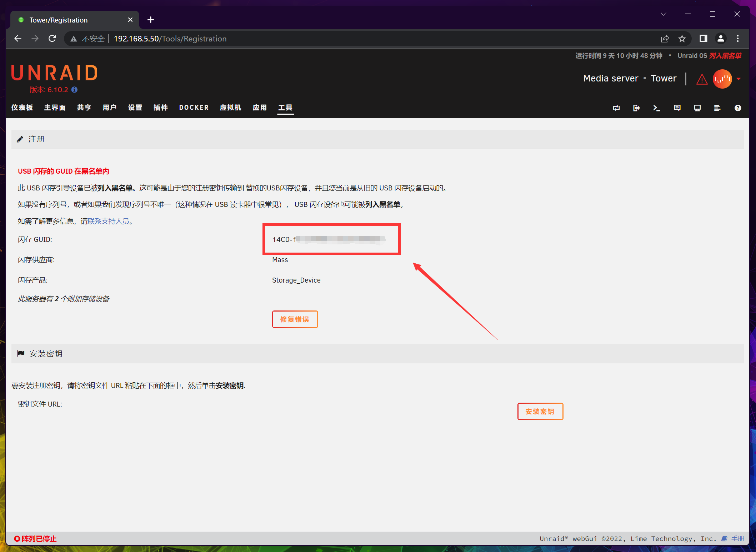Open the 联系支持人员 link

tap(109, 221)
